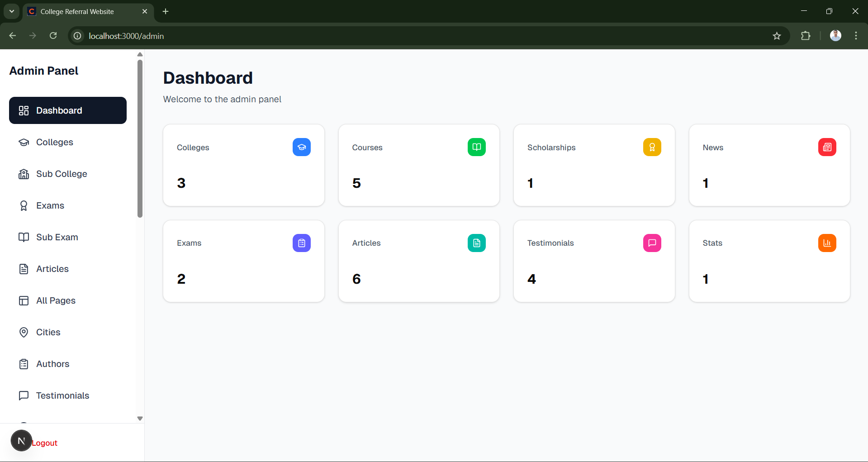Click the Logout link
The image size is (868, 462).
[45, 443]
